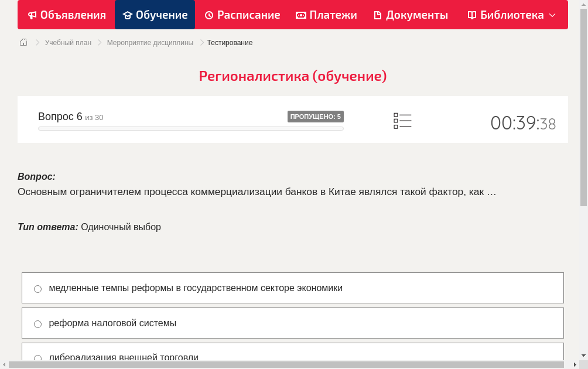Click the clock icon next to Расписание

[208, 15]
